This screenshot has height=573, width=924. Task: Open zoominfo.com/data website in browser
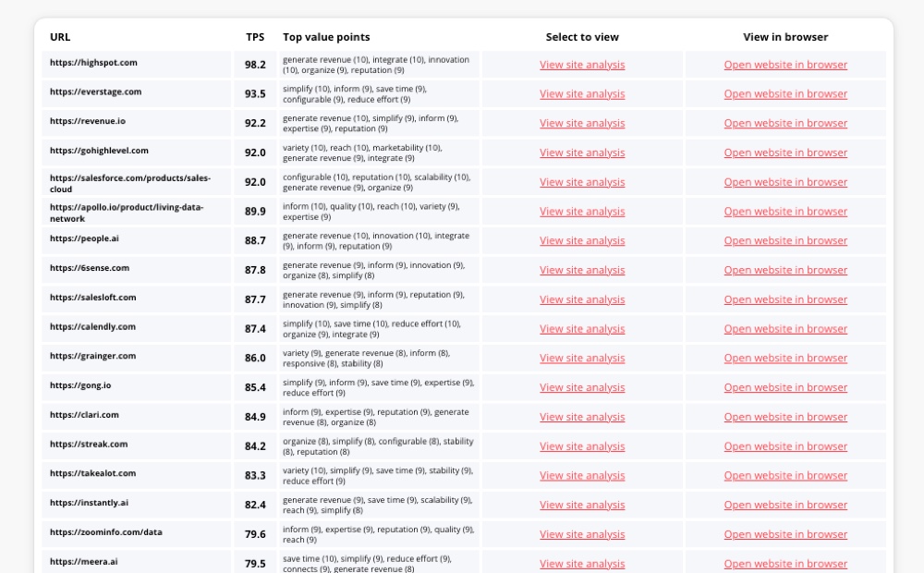pos(785,534)
